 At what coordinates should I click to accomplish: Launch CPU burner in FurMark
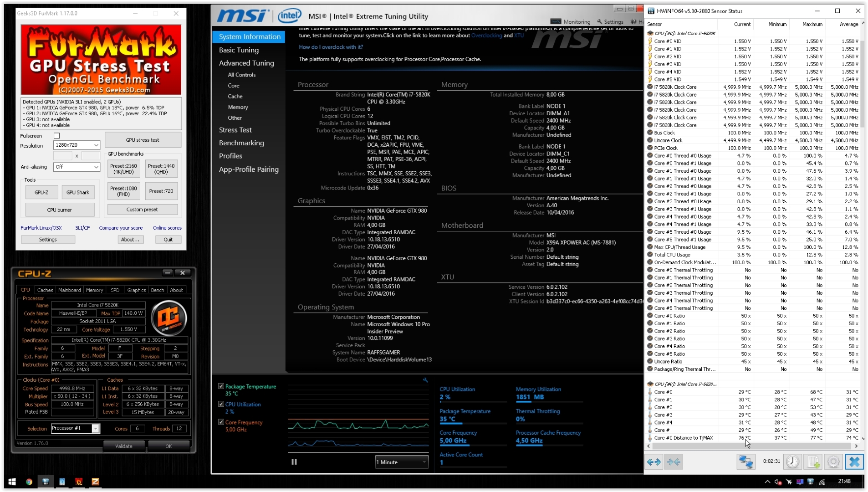pyautogui.click(x=60, y=210)
